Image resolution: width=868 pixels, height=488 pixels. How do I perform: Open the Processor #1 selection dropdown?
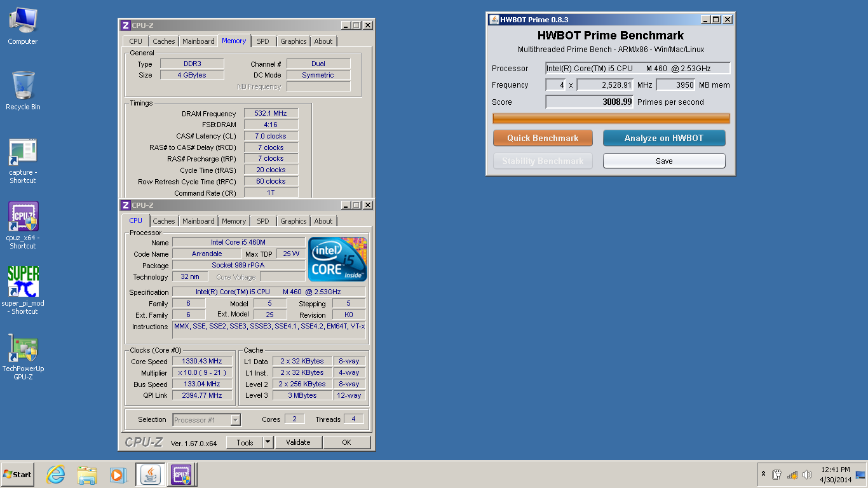[x=207, y=419]
